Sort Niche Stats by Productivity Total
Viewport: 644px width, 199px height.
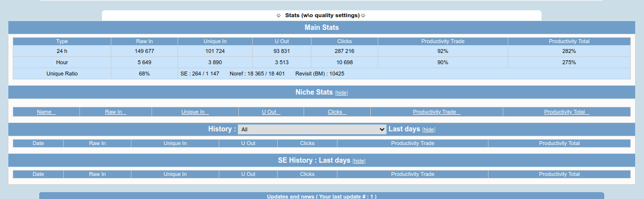click(567, 112)
